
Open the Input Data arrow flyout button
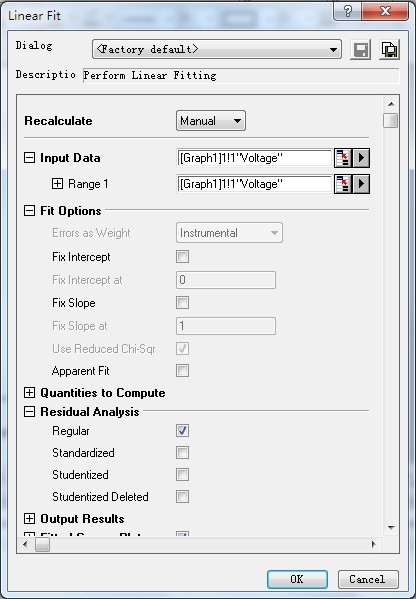pos(361,158)
